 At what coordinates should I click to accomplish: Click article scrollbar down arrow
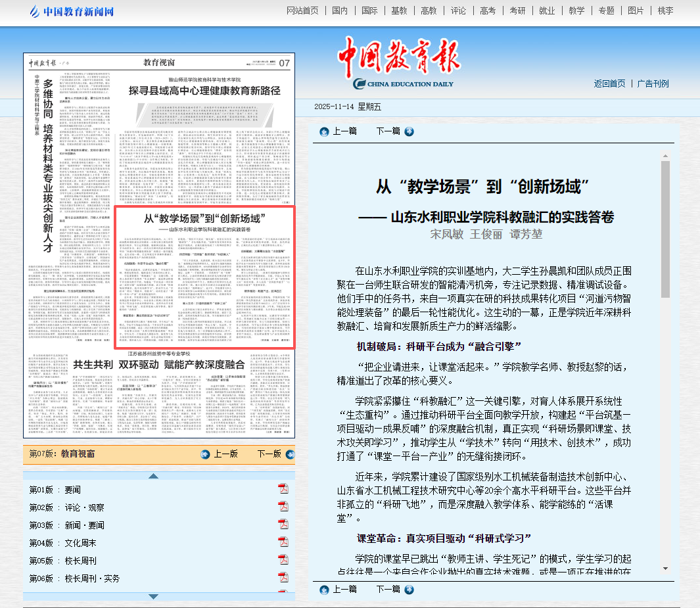point(665,569)
